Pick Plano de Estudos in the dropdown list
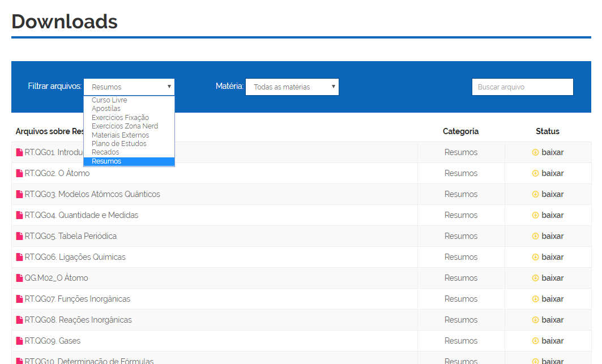Image resolution: width=602 pixels, height=364 pixels. pyautogui.click(x=119, y=144)
